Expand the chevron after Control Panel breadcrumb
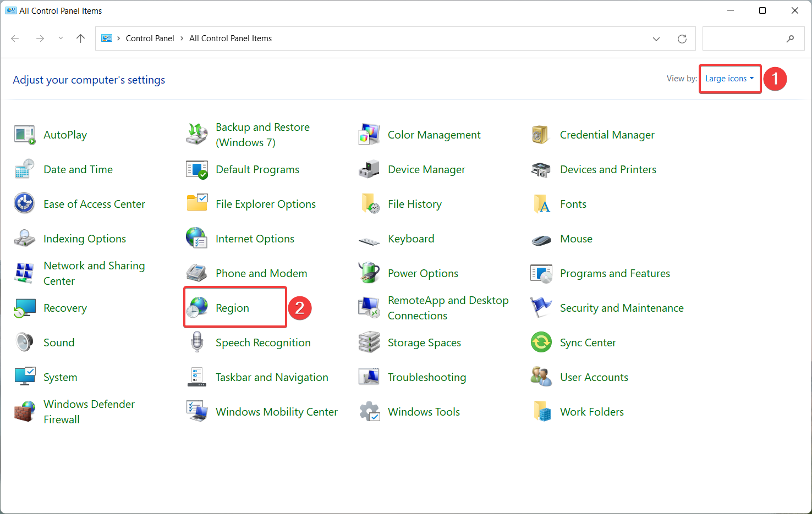The image size is (812, 514). (182, 38)
